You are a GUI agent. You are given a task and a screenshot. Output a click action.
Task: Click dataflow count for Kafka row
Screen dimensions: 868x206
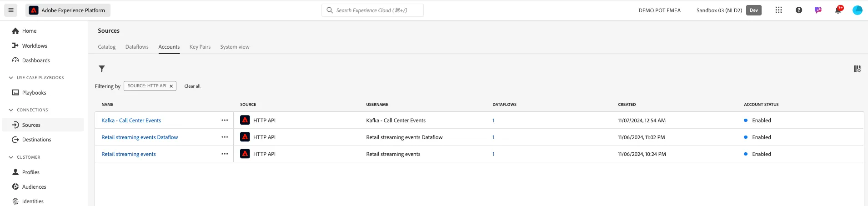tap(493, 121)
